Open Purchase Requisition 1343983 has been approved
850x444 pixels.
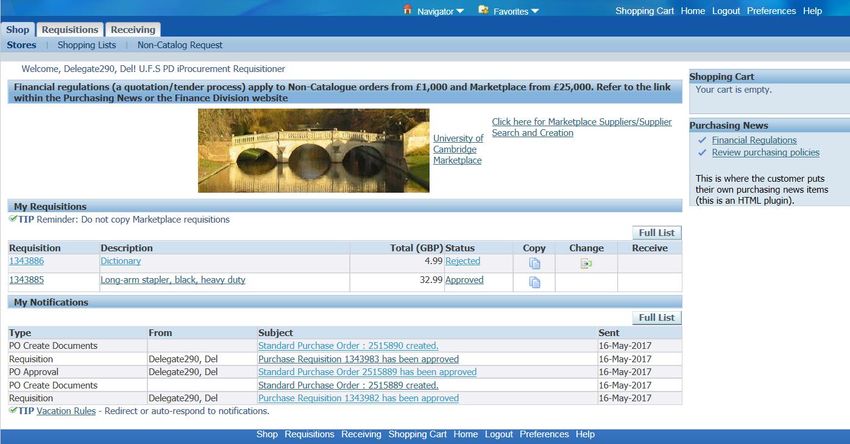[358, 359]
